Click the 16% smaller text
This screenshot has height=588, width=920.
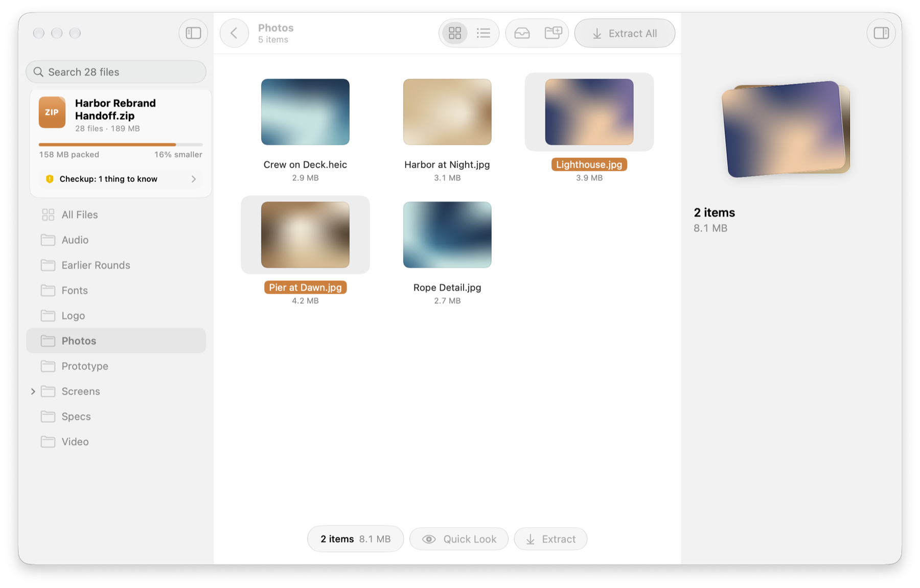click(178, 154)
